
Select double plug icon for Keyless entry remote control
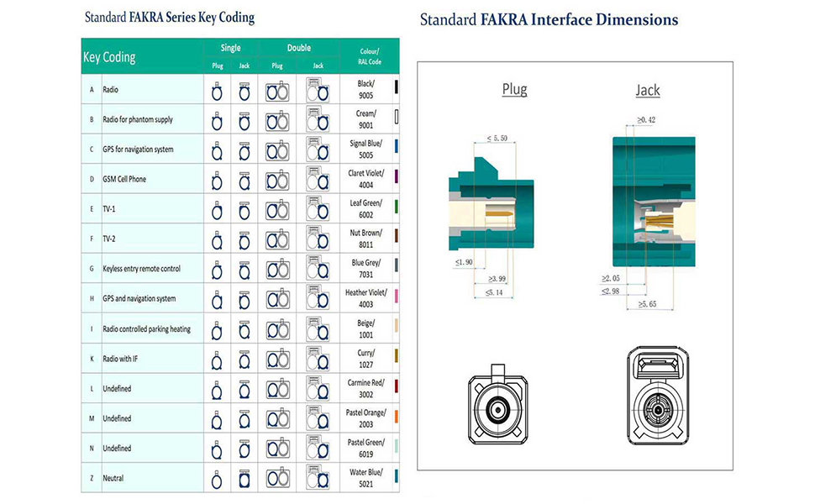pyautogui.click(x=277, y=270)
